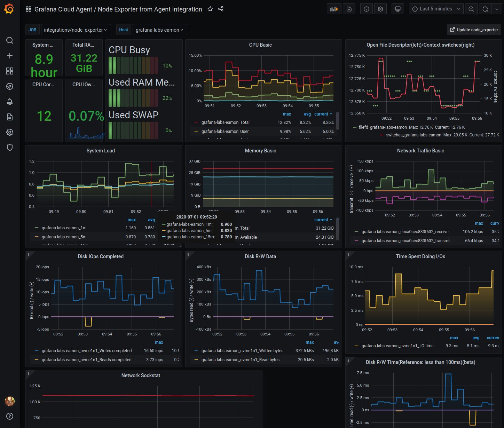The image size is (504, 428).
Task: Zoom out time range magnifier icon
Action: pyautogui.click(x=471, y=9)
